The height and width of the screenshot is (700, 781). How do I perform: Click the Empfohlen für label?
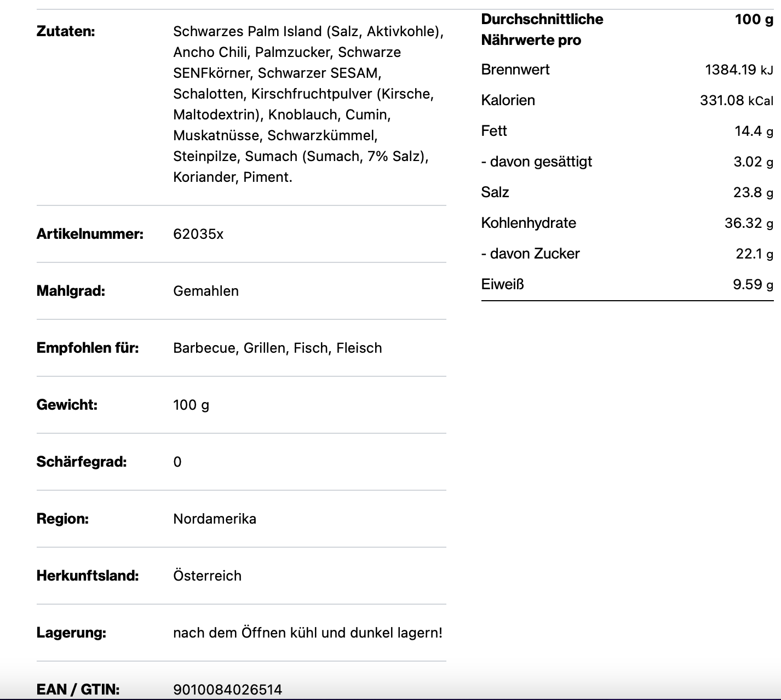[x=88, y=348]
